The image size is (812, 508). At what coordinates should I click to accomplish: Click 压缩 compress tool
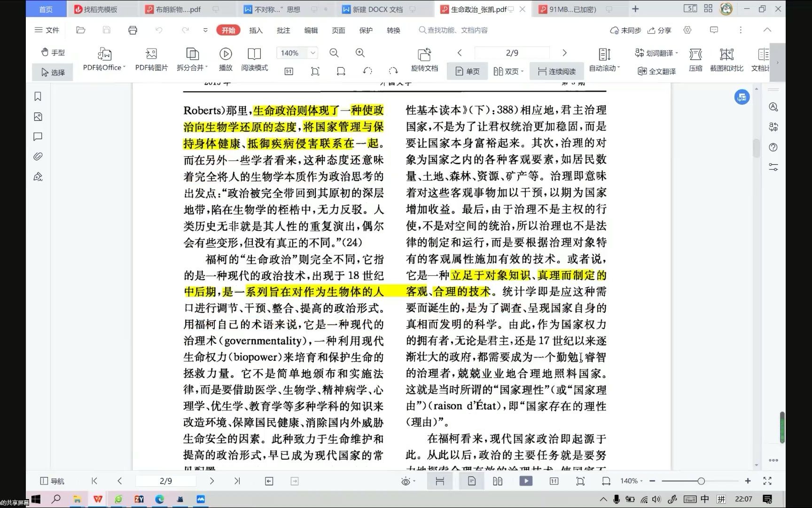point(695,59)
